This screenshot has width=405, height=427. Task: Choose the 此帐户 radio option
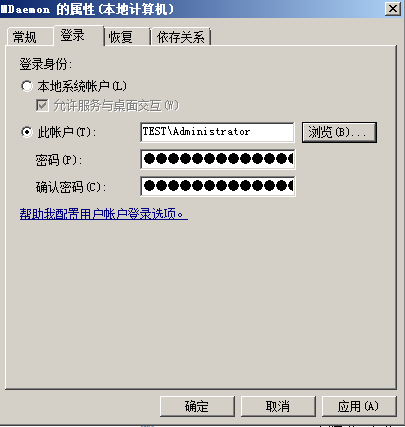[27, 132]
